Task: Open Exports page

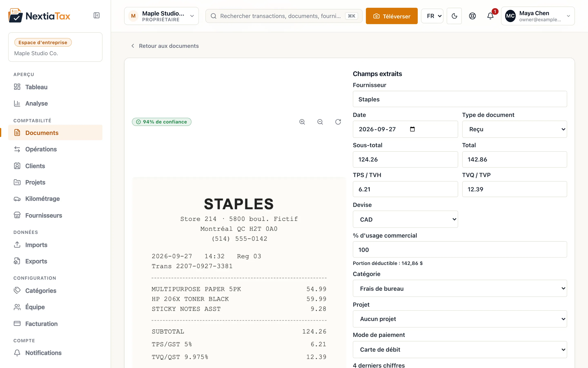Action: click(55, 261)
